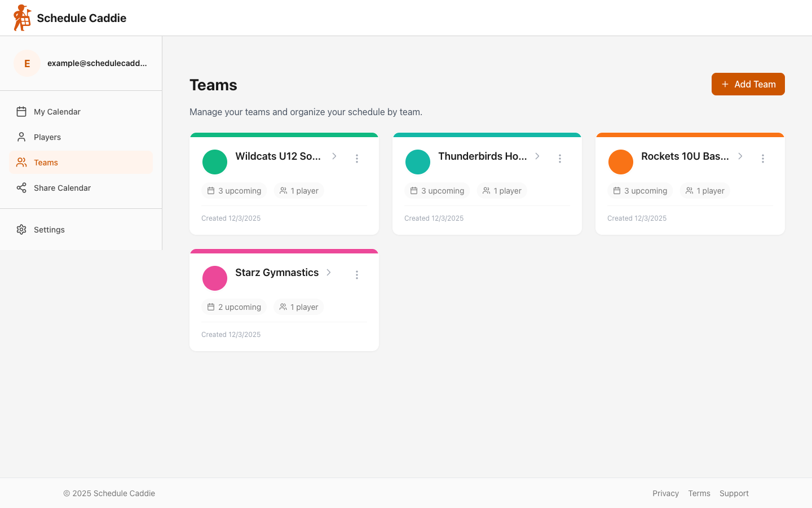Select Teams in the navigation menu

tap(46, 162)
